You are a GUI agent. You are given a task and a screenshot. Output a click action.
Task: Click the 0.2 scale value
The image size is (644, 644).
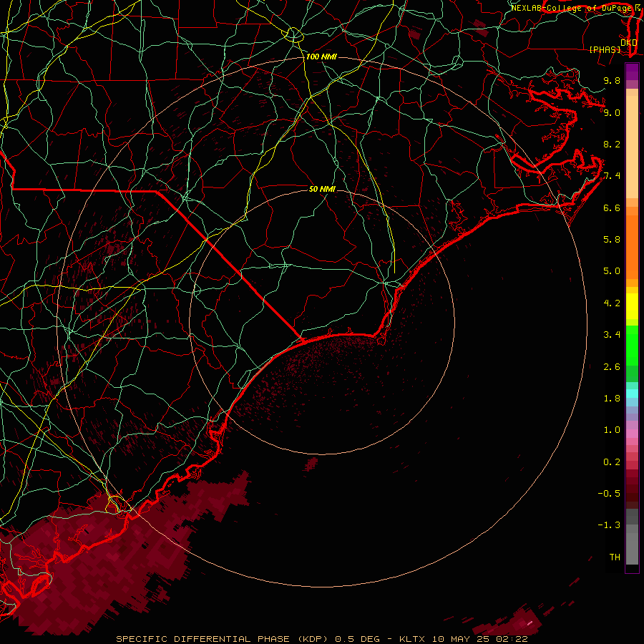tap(612, 462)
